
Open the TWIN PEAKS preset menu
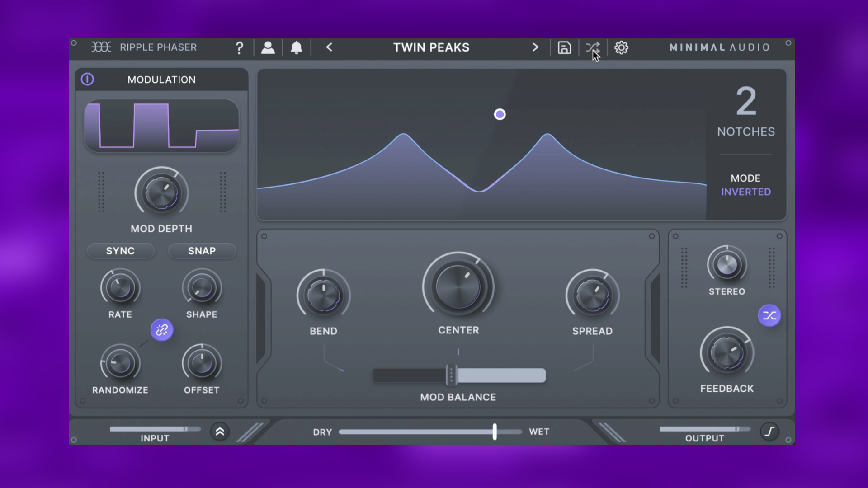431,47
